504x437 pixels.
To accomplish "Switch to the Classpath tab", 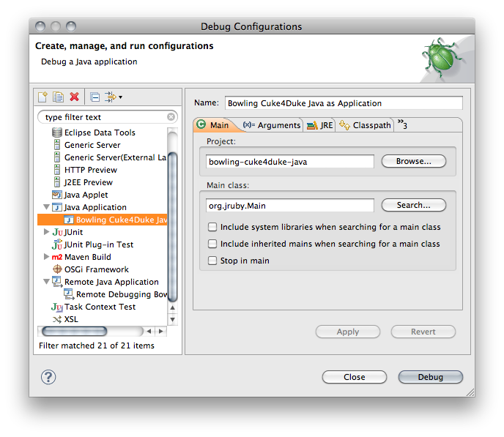I will [365, 125].
